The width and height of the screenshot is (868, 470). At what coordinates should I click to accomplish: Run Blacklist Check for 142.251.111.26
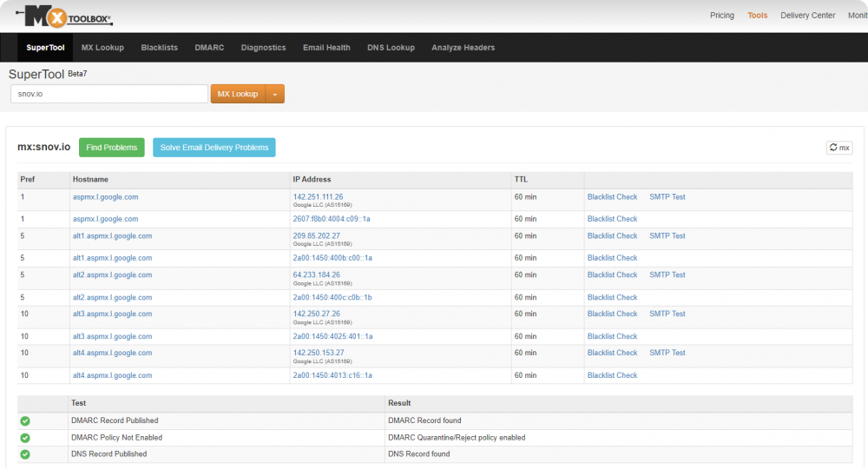pos(612,197)
